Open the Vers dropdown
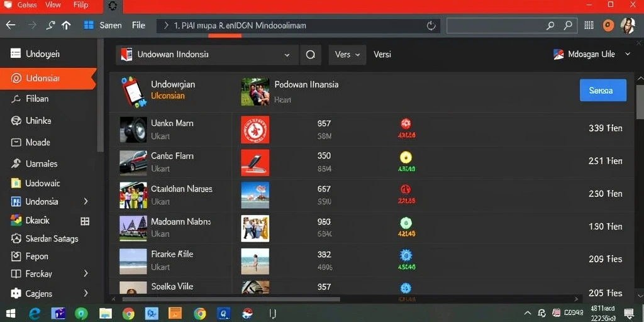The width and height of the screenshot is (644, 322). tap(347, 55)
